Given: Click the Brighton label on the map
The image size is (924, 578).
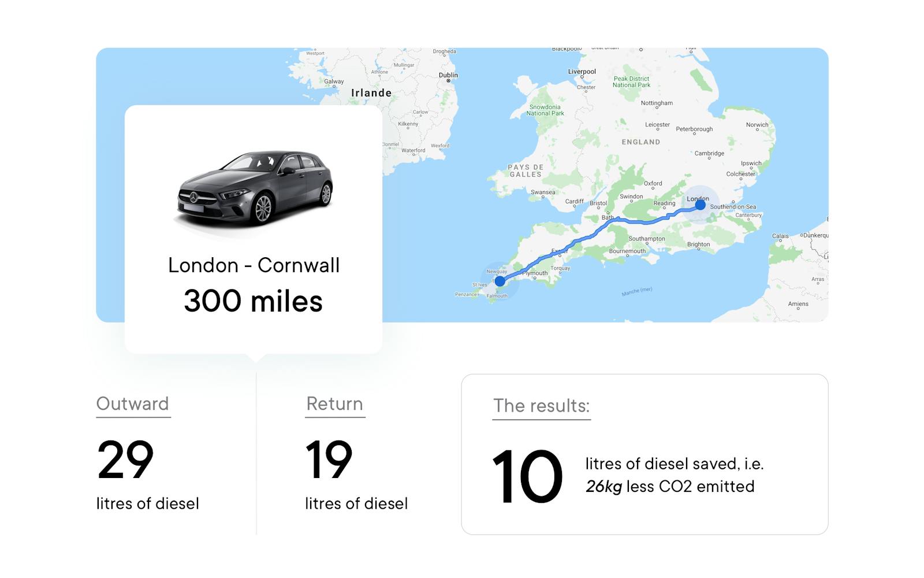Looking at the screenshot, I should [x=698, y=244].
